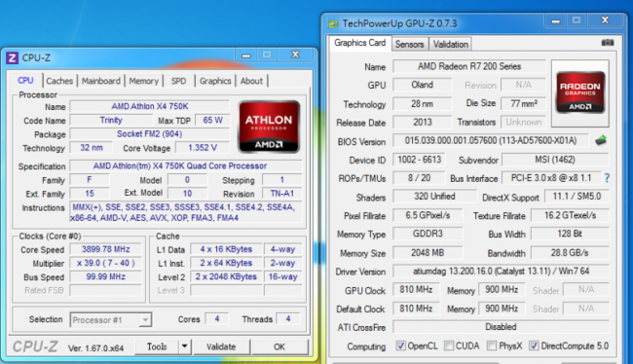Minimize the CPU-Z window
The image size is (633, 364).
pyautogui.click(x=246, y=55)
